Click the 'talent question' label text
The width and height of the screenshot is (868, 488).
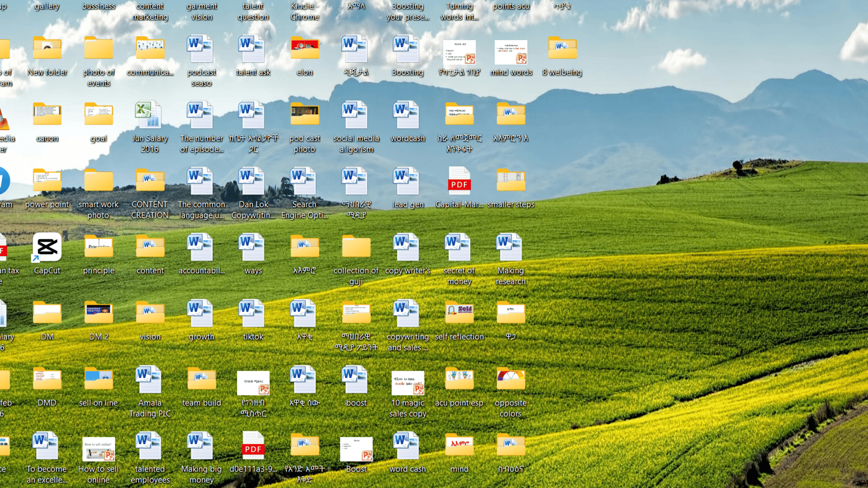(253, 11)
